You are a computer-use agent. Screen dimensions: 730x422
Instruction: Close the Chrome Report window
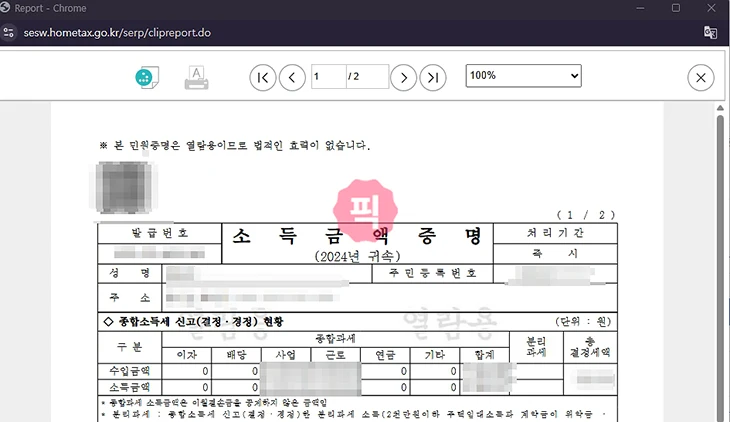[x=711, y=8]
